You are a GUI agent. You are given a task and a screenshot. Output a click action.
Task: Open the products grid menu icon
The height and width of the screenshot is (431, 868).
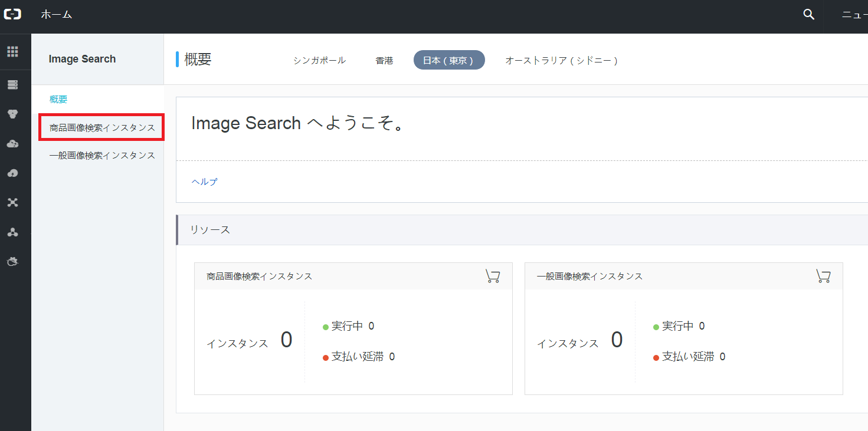(12, 52)
